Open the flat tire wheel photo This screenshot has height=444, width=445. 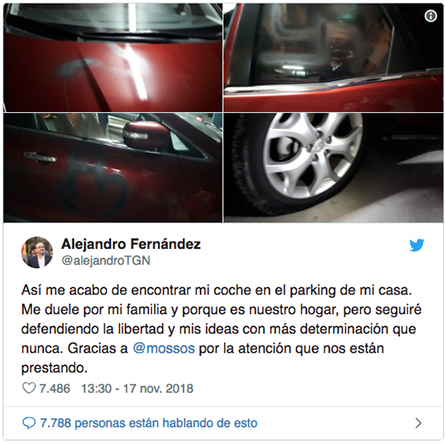tap(333, 168)
